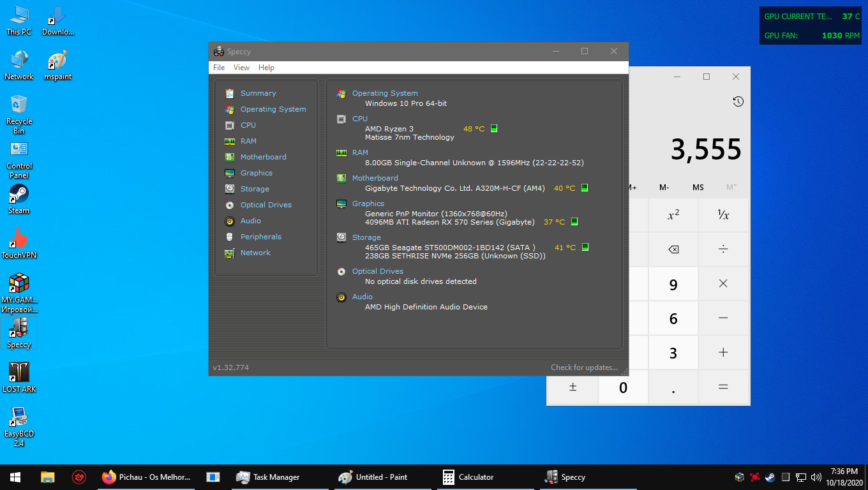The image size is (868, 490).
Task: Select the EasyBCD 2.4 desktop shortcut
Action: tap(19, 426)
